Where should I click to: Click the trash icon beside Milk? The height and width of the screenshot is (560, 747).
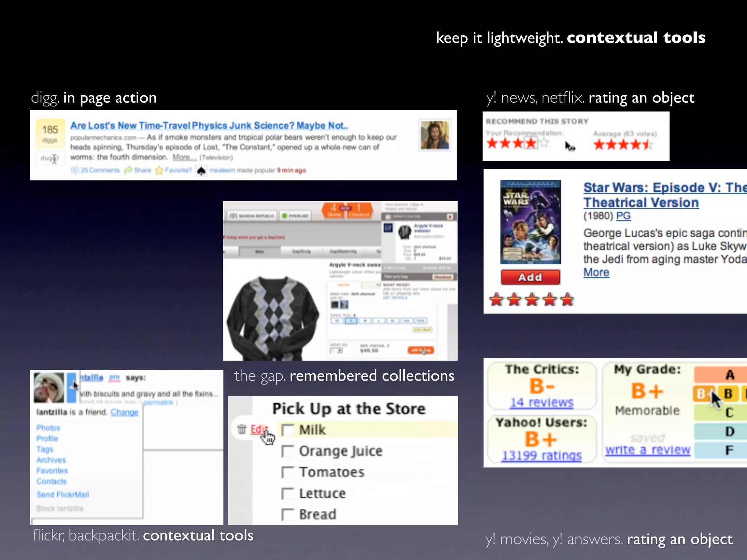tap(241, 429)
